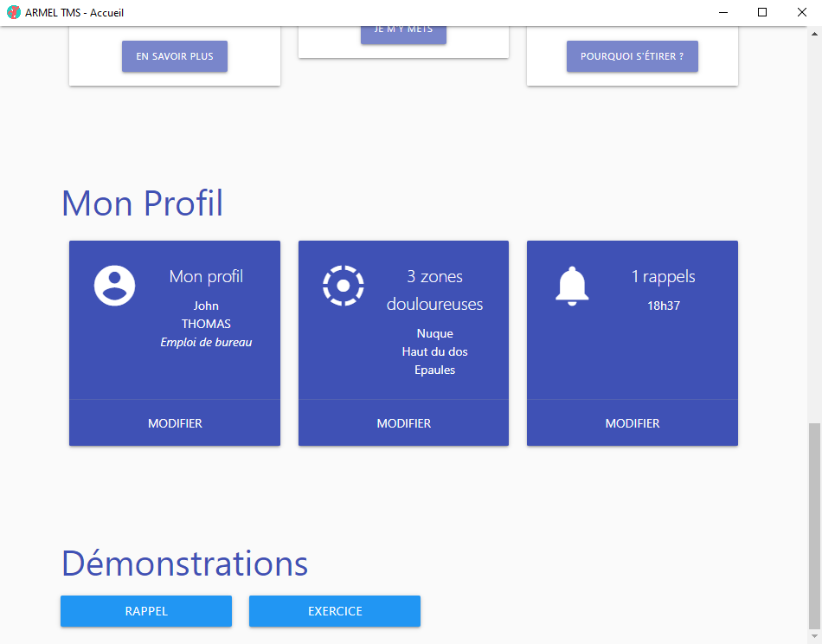Launch the RAPPEL demonstration
This screenshot has width=822, height=644.
click(146, 611)
